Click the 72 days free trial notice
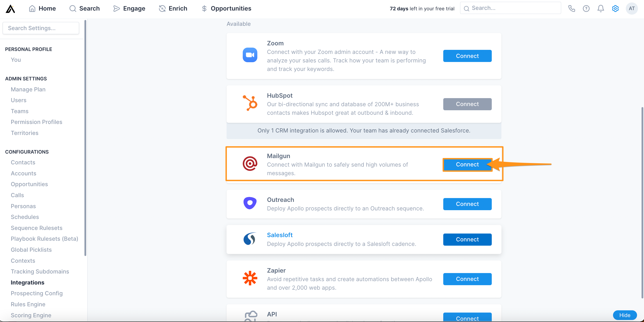Viewport: 644px width, 322px height. point(422,9)
